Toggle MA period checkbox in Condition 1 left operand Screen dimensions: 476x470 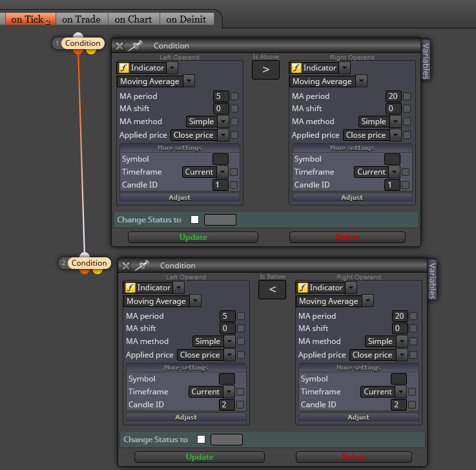point(234,96)
